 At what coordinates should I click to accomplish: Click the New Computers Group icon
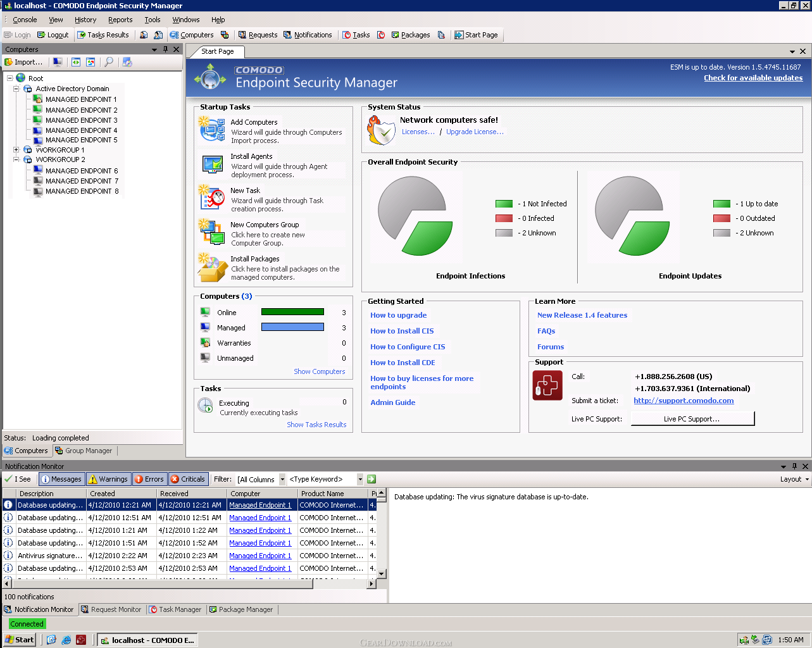212,232
